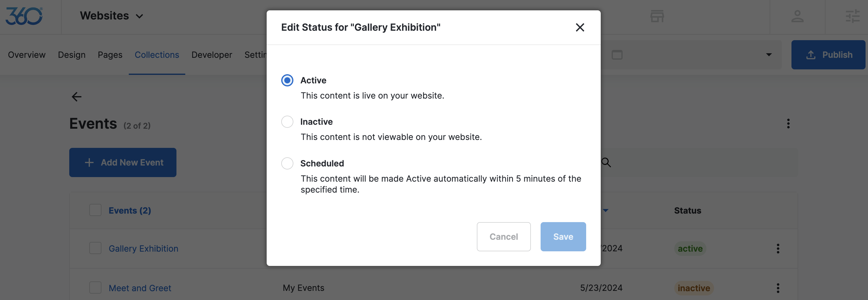Image resolution: width=868 pixels, height=300 pixels.
Task: Click the back arrow above Events
Action: (x=77, y=97)
